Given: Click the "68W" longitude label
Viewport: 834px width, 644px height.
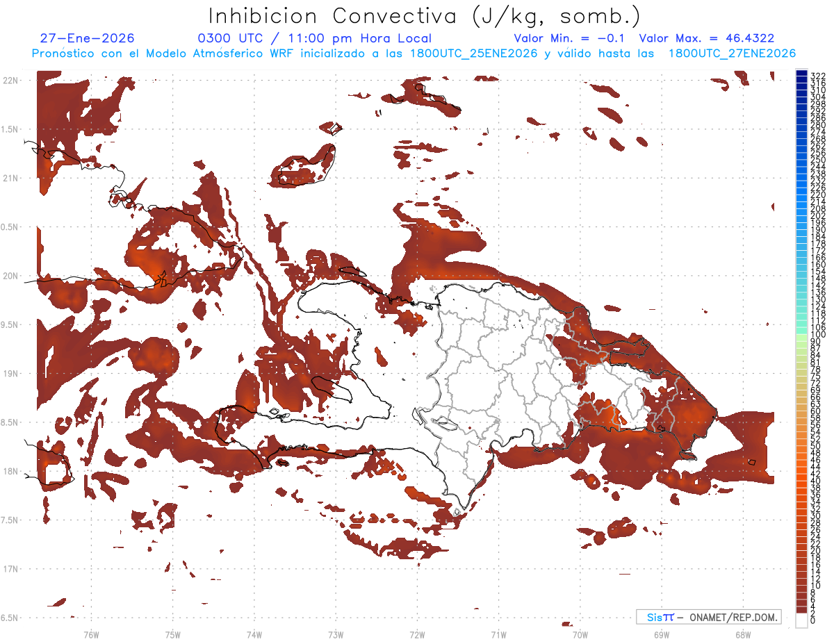Looking at the screenshot, I should (x=742, y=634).
